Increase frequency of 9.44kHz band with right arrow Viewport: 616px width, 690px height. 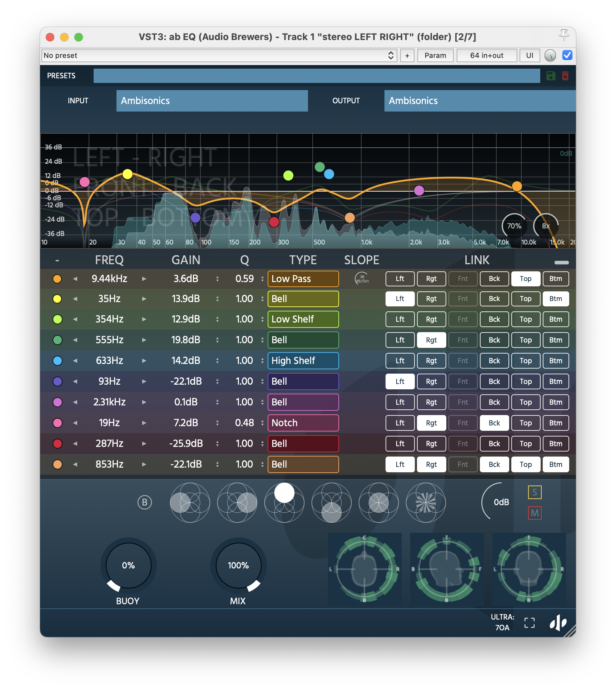pos(144,279)
